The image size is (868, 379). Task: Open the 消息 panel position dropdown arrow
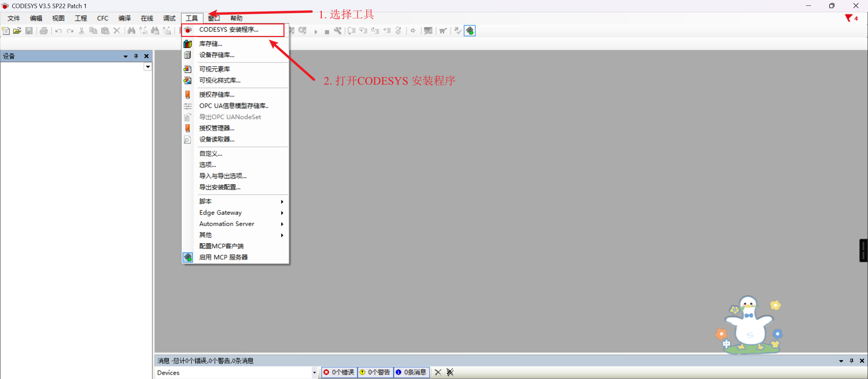coord(841,361)
